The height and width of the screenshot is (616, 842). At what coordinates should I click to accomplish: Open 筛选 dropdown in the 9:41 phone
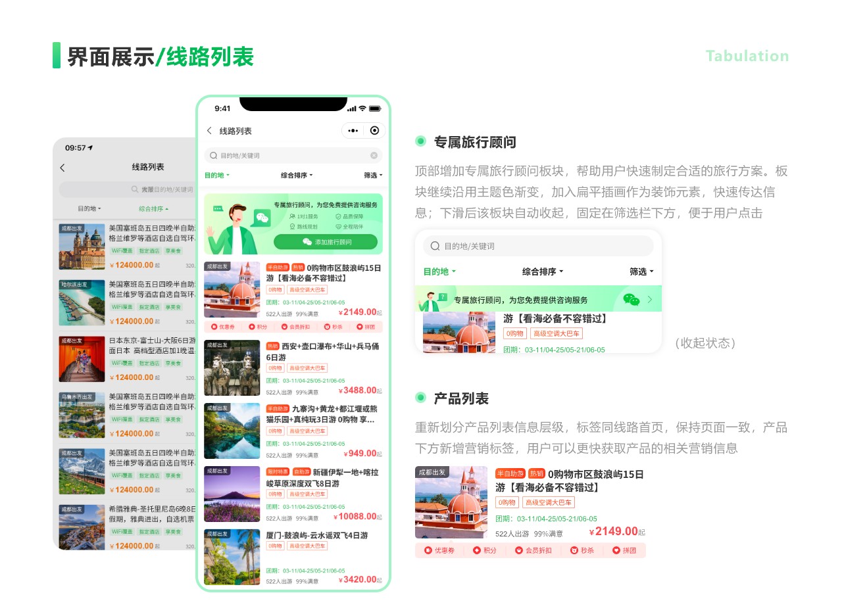click(372, 176)
